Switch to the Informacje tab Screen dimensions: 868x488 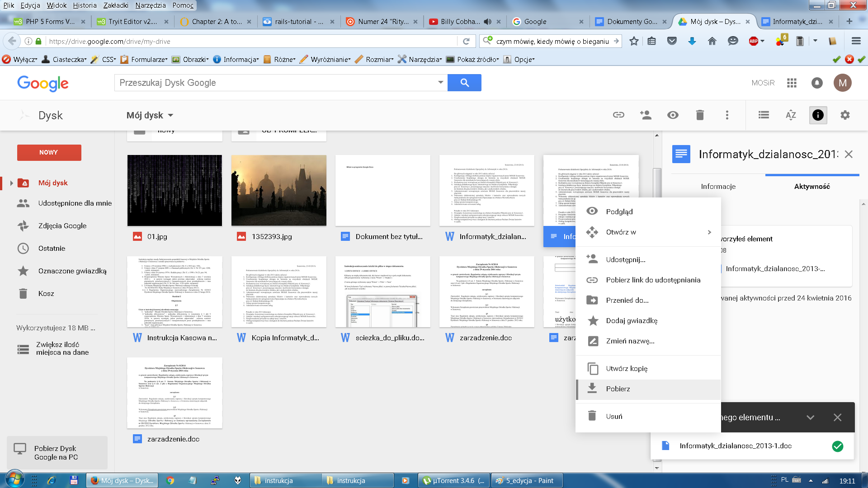[718, 186]
